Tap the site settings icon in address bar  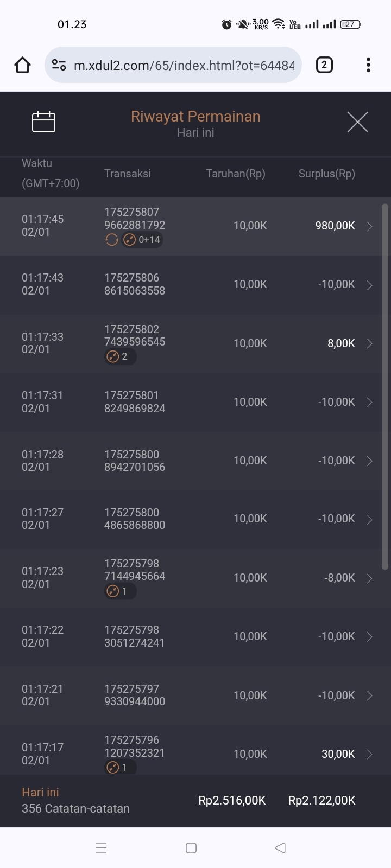pos(59,65)
